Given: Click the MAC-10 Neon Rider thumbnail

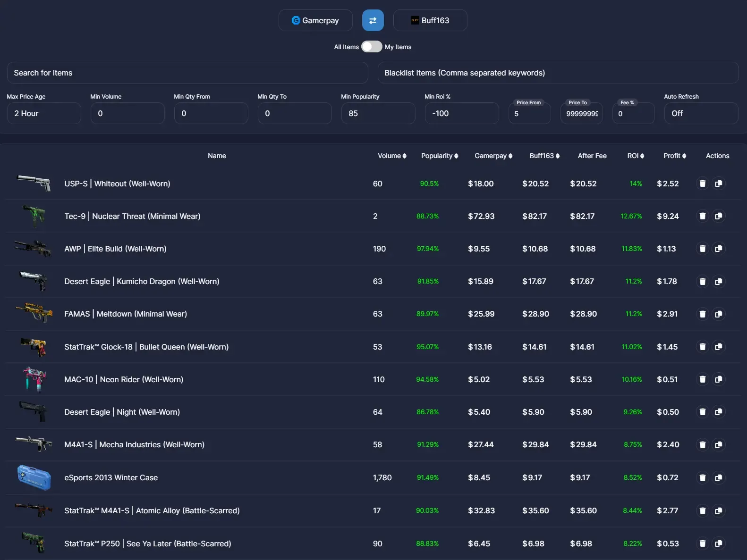Looking at the screenshot, I should [34, 379].
